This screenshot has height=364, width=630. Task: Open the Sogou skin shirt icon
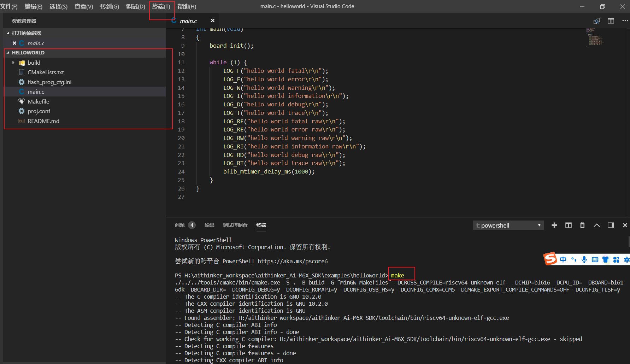pos(606,260)
